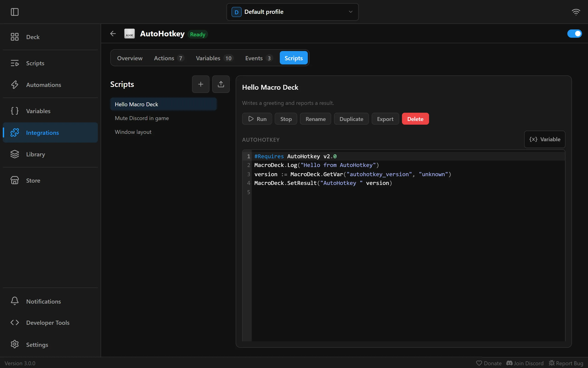588x368 pixels.
Task: Collapse the sidebar with the panel icon
Action: pyautogui.click(x=14, y=12)
